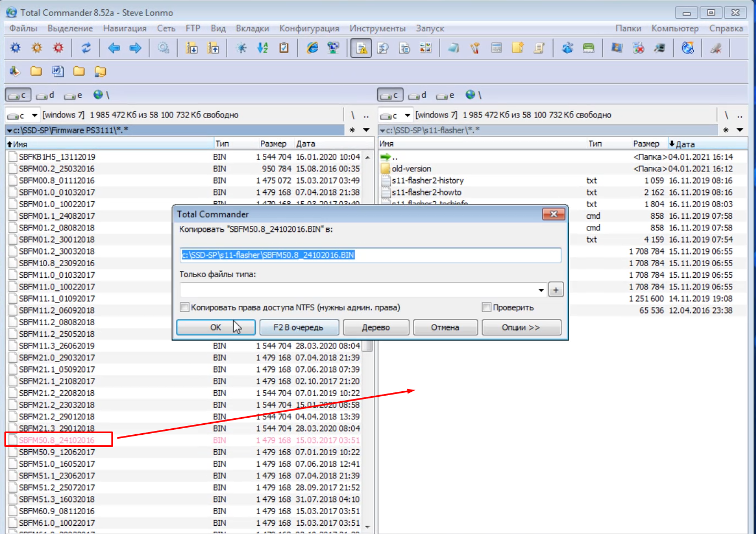Sort left panel by Размер column
The height and width of the screenshot is (534, 756).
coord(273,144)
